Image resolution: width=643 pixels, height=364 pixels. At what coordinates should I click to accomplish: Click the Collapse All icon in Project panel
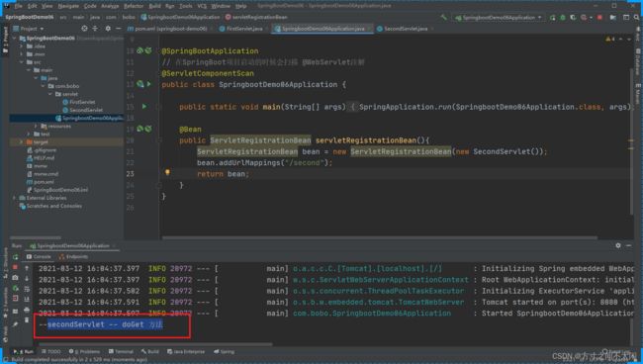[95, 29]
